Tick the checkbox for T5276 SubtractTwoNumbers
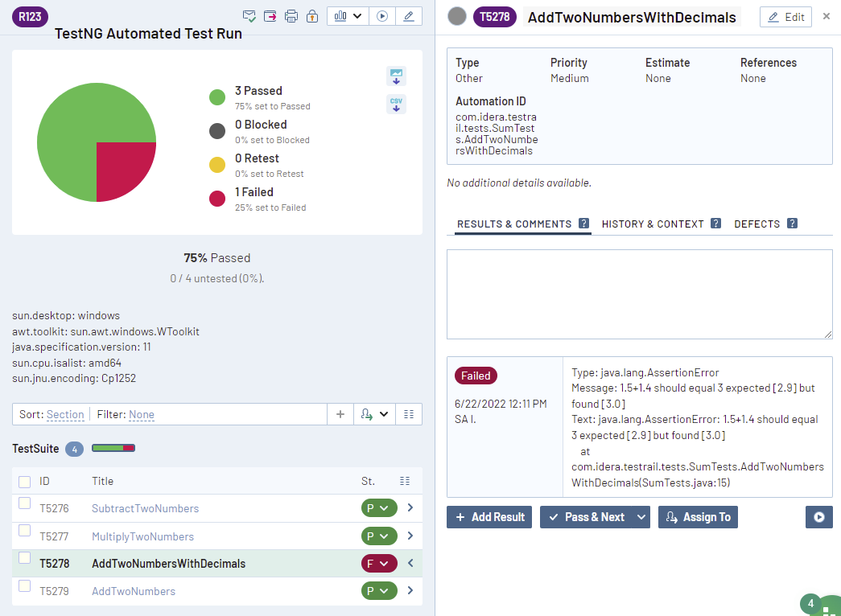841x616 pixels. pos(24,503)
